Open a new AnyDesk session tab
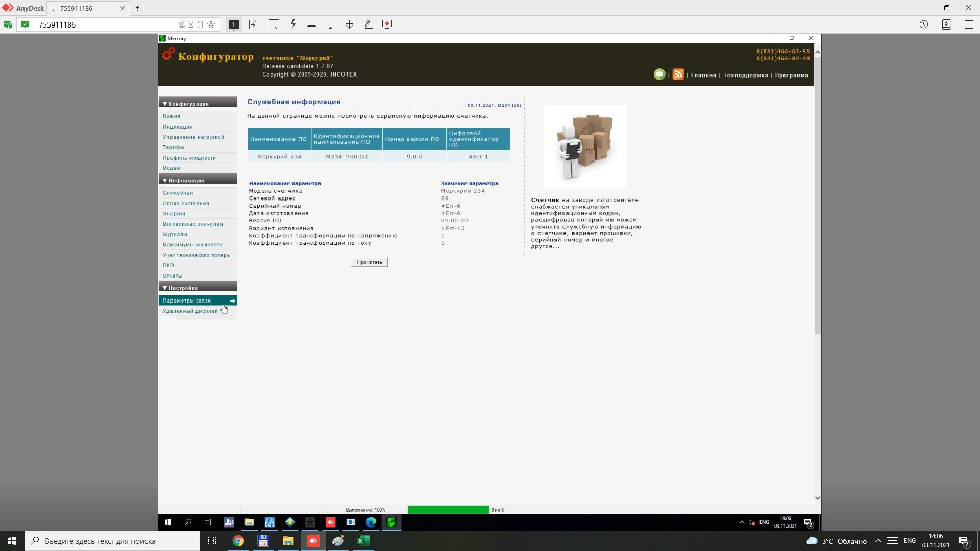The height and width of the screenshot is (551, 980). 137,8
